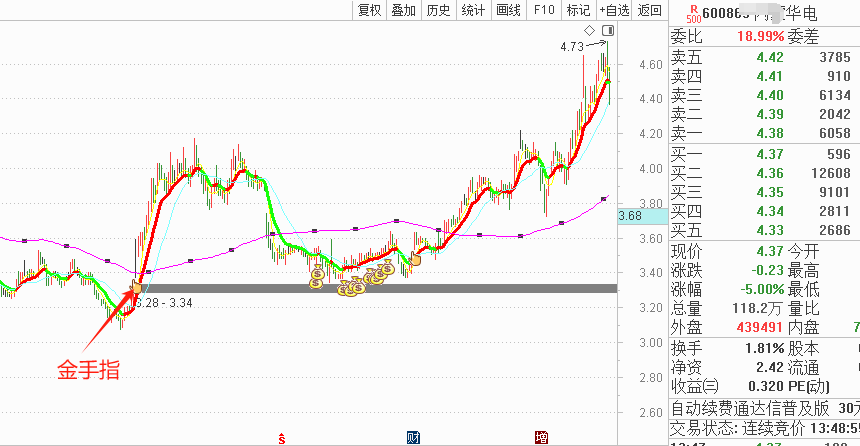
Task: Open the 统计 statistics tool
Action: [x=473, y=10]
